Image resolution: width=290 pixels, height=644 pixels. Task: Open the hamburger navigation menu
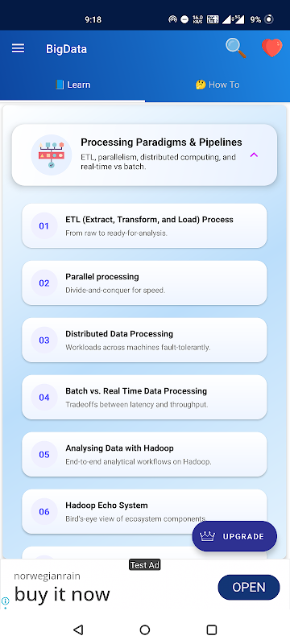point(18,49)
